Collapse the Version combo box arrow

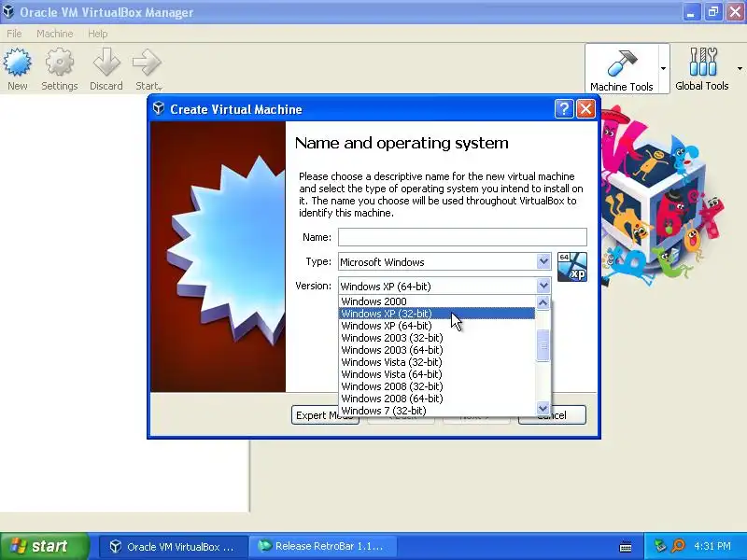pyautogui.click(x=543, y=286)
